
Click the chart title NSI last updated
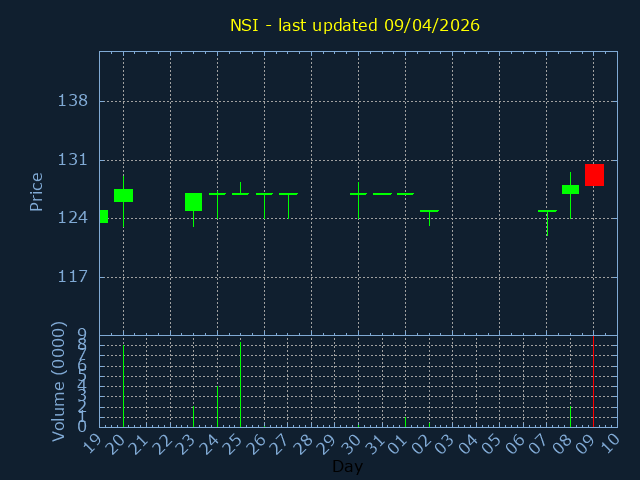coord(355,25)
